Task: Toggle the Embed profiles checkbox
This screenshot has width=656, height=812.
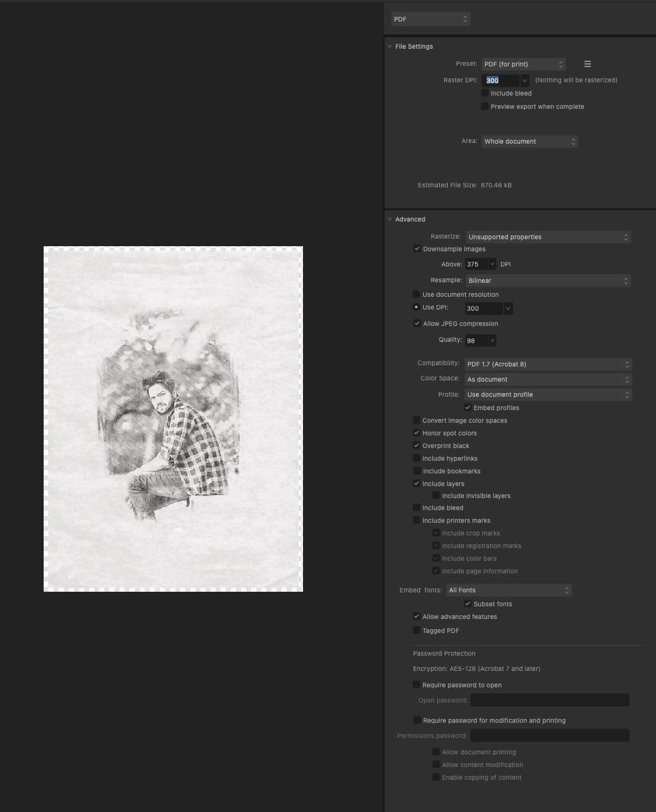Action: pyautogui.click(x=467, y=408)
